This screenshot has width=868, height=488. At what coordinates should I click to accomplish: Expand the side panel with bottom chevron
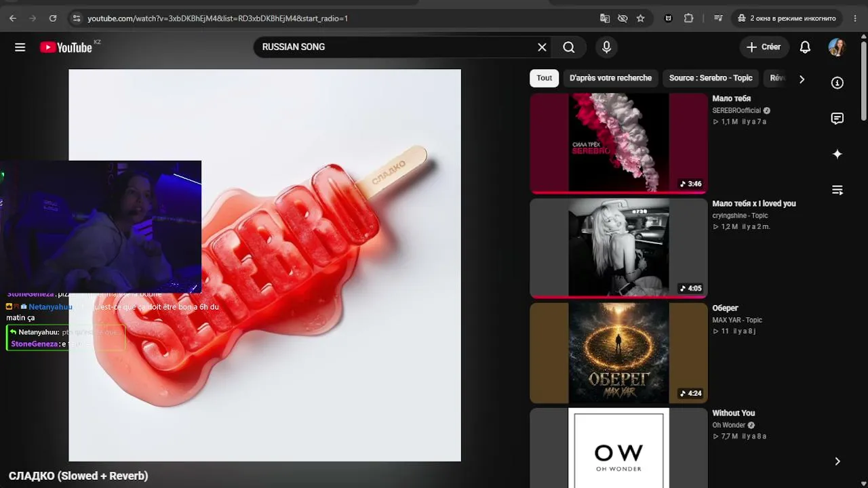click(837, 462)
